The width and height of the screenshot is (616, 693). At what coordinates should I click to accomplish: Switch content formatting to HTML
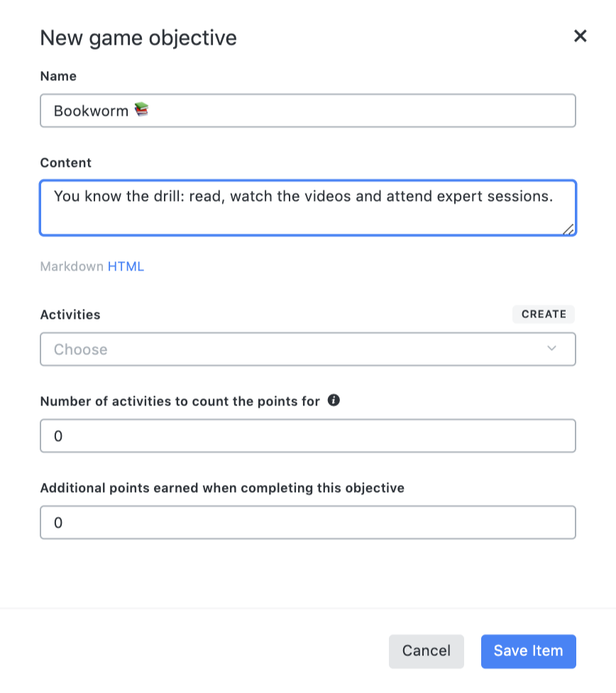coord(126,266)
